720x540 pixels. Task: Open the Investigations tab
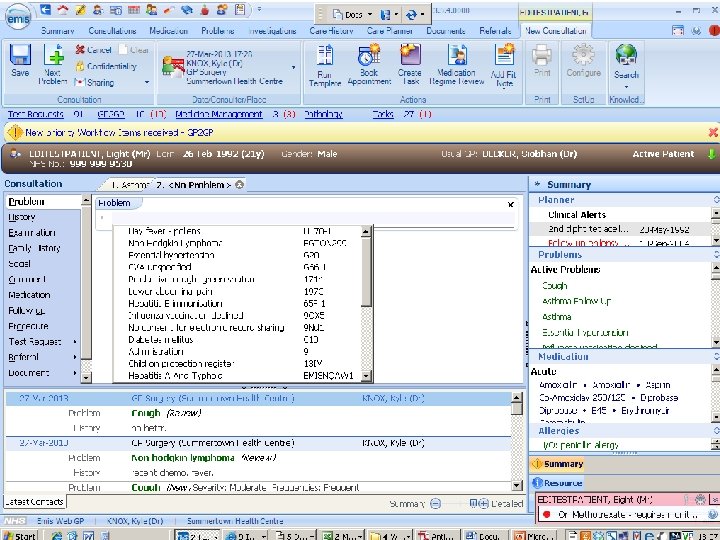coord(272,31)
